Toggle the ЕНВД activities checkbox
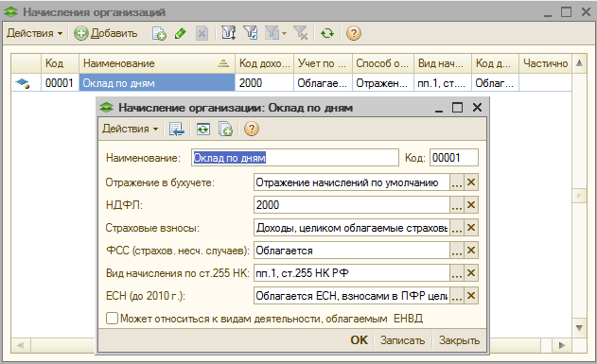This screenshot has width=597, height=364. 112,318
